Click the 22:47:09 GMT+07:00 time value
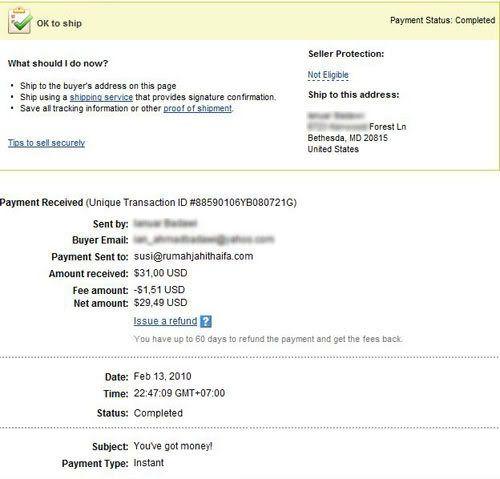 click(179, 393)
